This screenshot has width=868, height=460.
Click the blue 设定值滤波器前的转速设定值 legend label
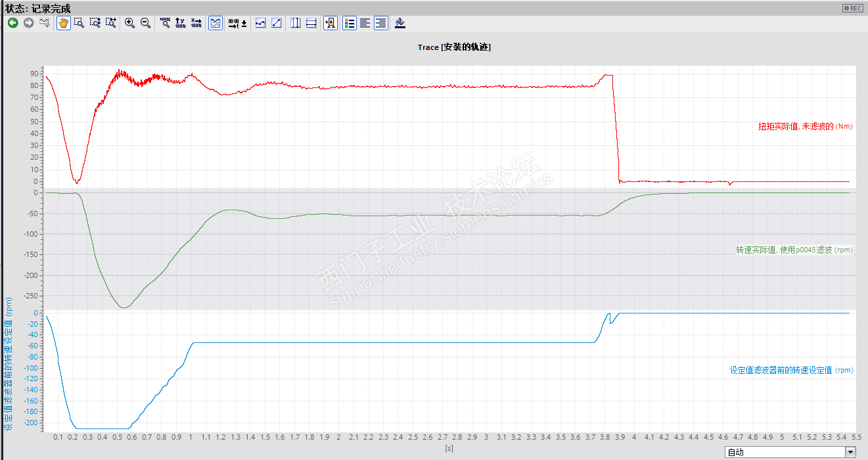pos(792,370)
